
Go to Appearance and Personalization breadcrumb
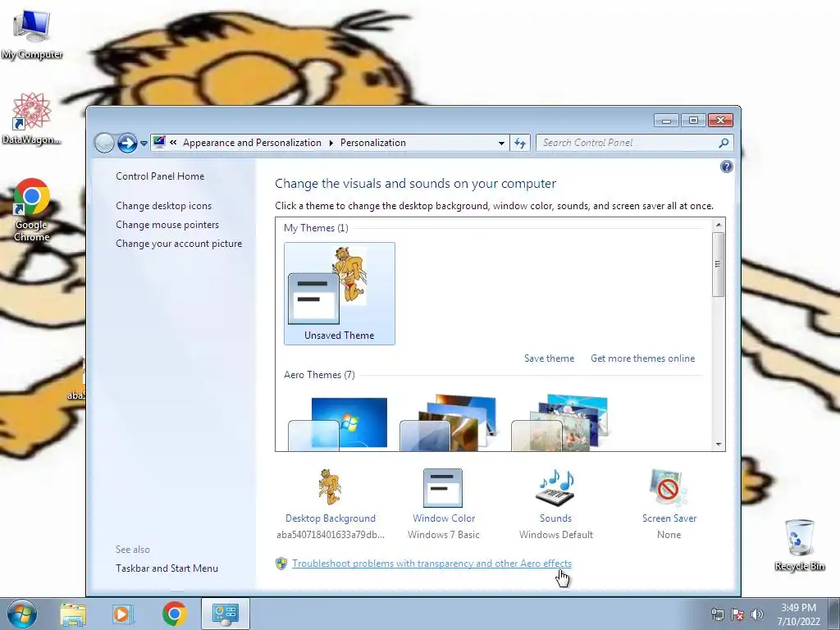tap(253, 143)
